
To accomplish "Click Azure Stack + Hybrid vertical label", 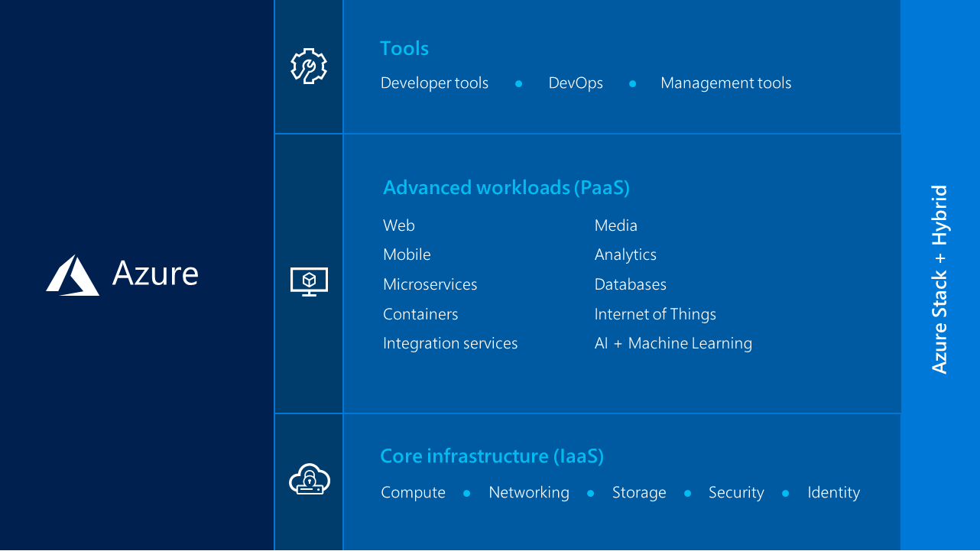I will pyautogui.click(x=939, y=280).
